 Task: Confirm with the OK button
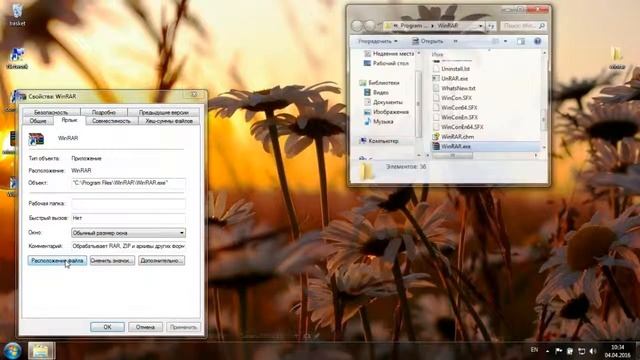107,327
